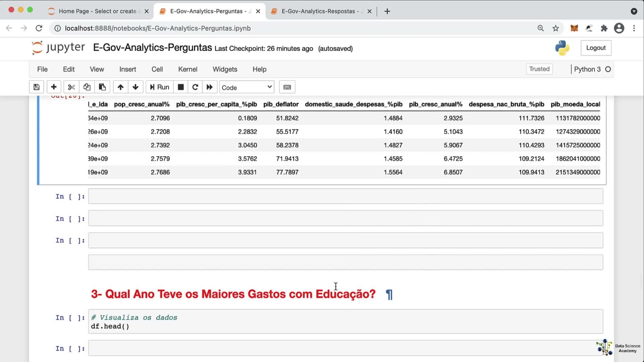
Task: Click the first empty code cell below output
Action: click(345, 196)
